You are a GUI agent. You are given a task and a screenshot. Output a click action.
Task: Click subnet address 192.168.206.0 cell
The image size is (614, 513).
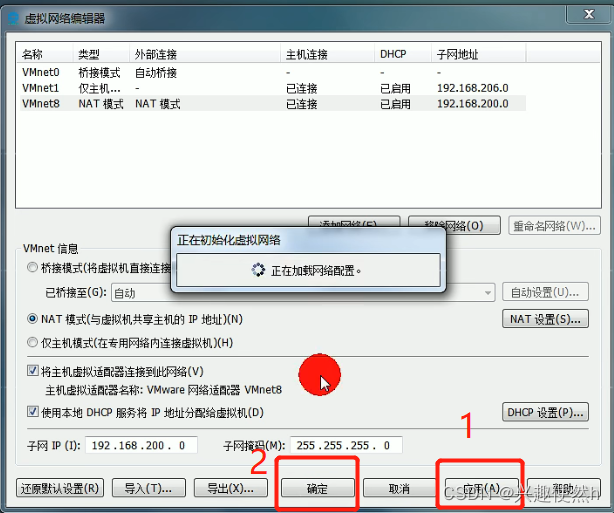click(x=473, y=88)
